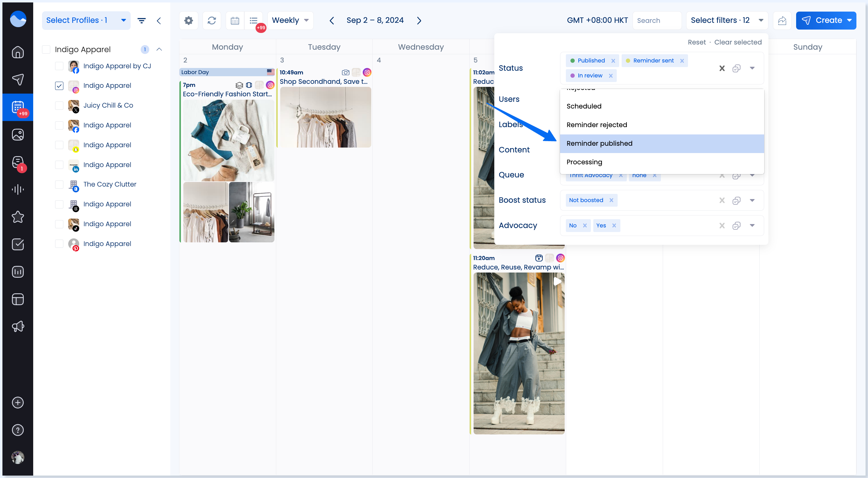Remove the Published status tag
Screen dimensions: 868x478
pyautogui.click(x=613, y=61)
